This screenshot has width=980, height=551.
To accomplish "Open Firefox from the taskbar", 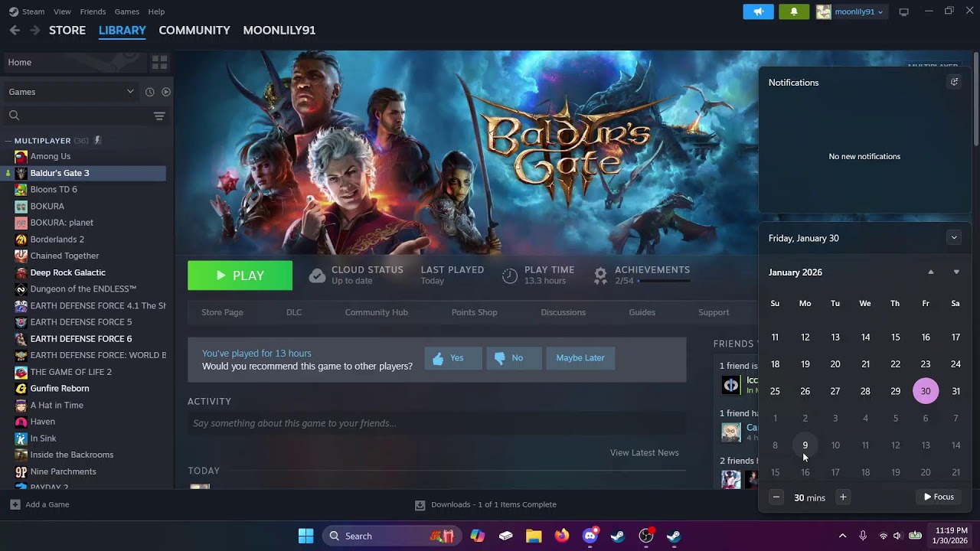I will 562,536.
